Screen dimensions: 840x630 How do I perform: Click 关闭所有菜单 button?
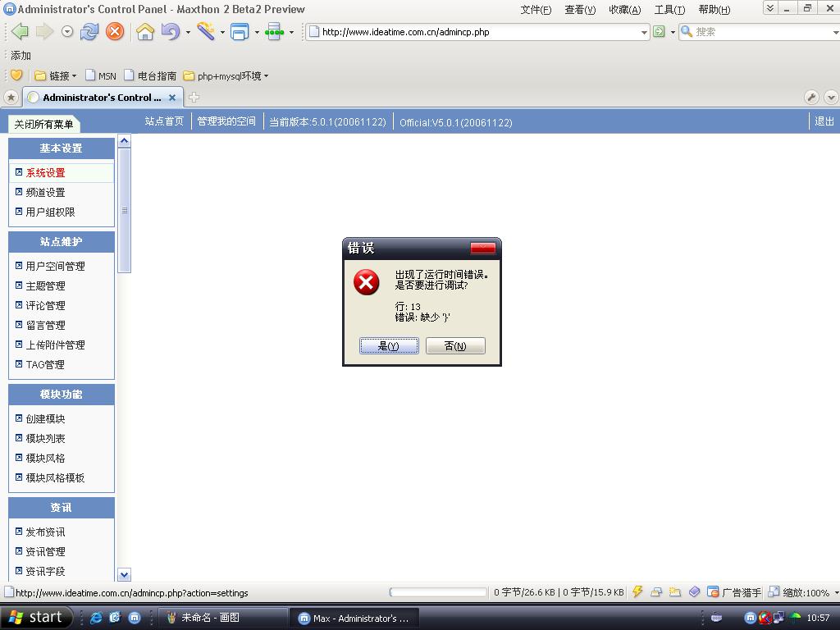[43, 125]
